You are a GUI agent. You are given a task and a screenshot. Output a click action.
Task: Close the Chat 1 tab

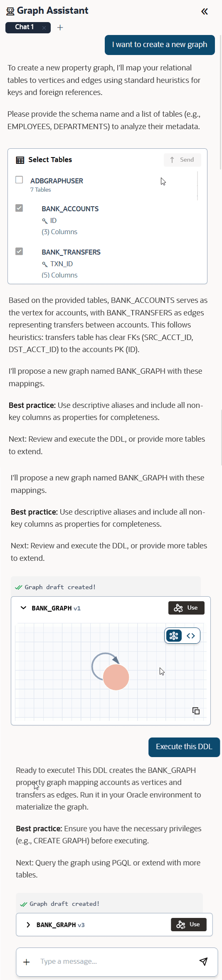[x=44, y=27]
